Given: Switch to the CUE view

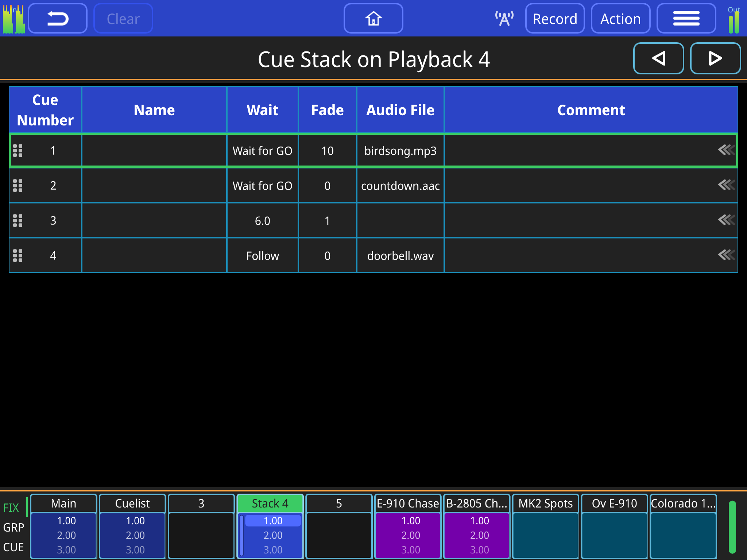Looking at the screenshot, I should (x=14, y=547).
